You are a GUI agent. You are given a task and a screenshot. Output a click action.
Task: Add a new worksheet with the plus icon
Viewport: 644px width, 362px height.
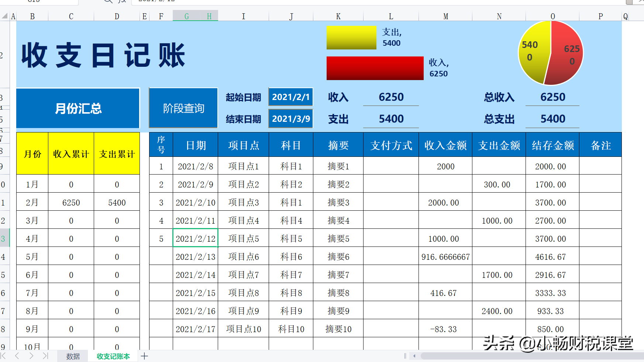point(144,356)
